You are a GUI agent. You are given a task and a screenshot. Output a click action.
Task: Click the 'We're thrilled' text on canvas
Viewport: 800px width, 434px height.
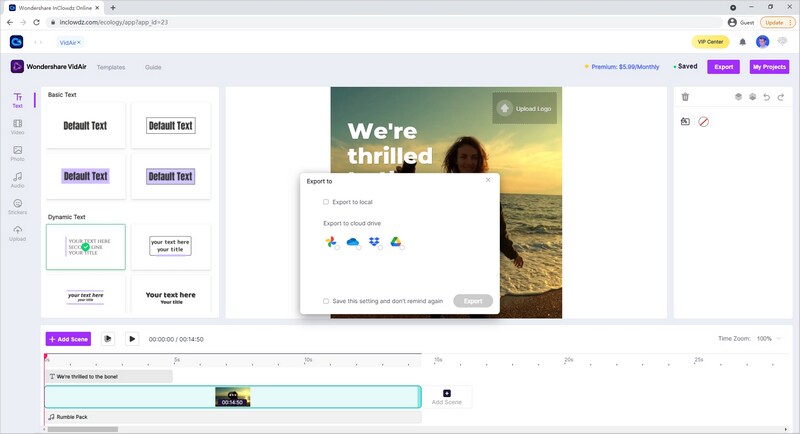click(x=389, y=143)
